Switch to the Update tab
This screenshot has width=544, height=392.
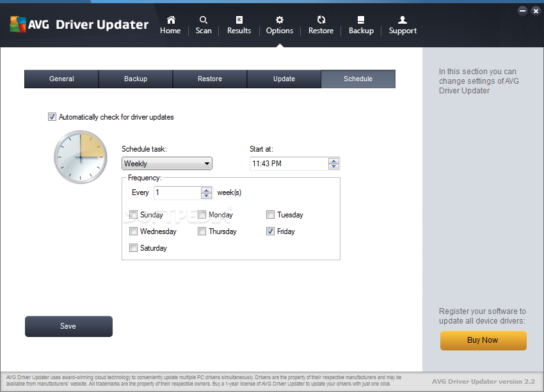click(284, 79)
